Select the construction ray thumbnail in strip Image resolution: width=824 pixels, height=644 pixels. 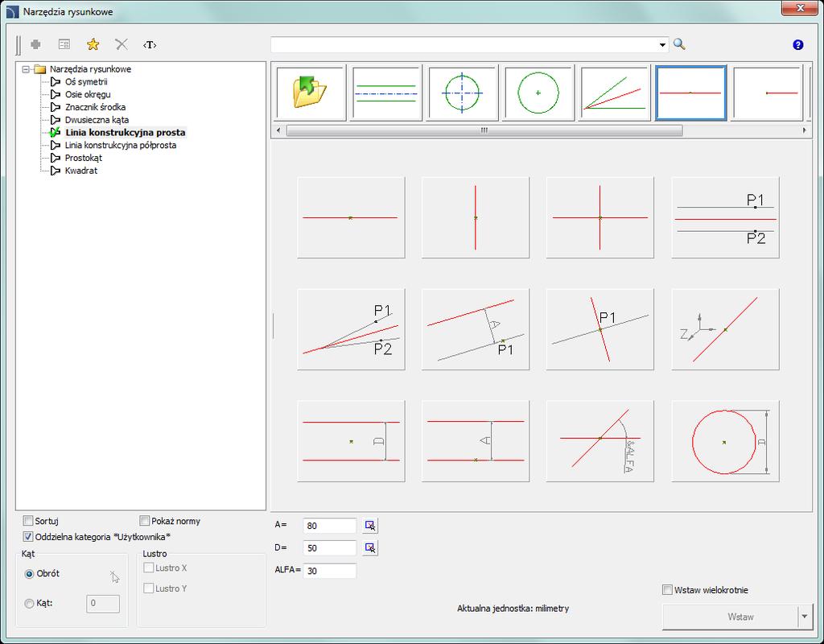[x=767, y=93]
